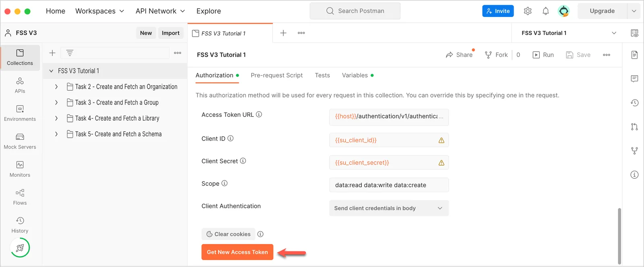Viewport: 644px width, 267px height.
Task: Open the Mock Servers sidebar panel
Action: [20, 141]
